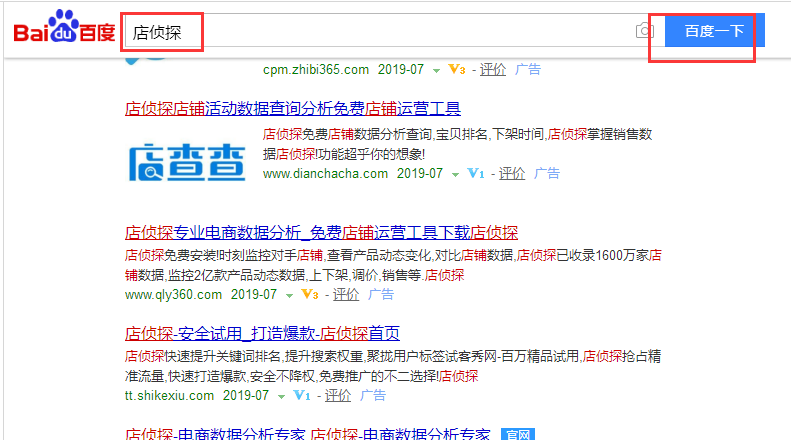Click 广告 label for www.qly360.com
Screen dimensions: 791x440
click(381, 295)
